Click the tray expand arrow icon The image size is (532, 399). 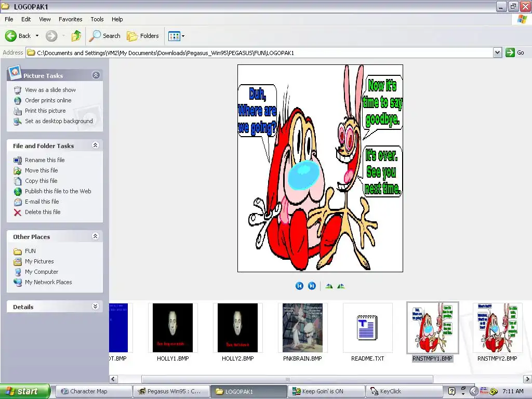[474, 392]
